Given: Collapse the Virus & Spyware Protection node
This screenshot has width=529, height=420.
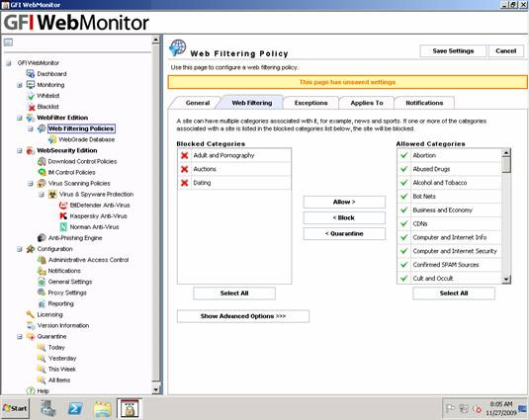Looking at the screenshot, I should click(x=42, y=195).
